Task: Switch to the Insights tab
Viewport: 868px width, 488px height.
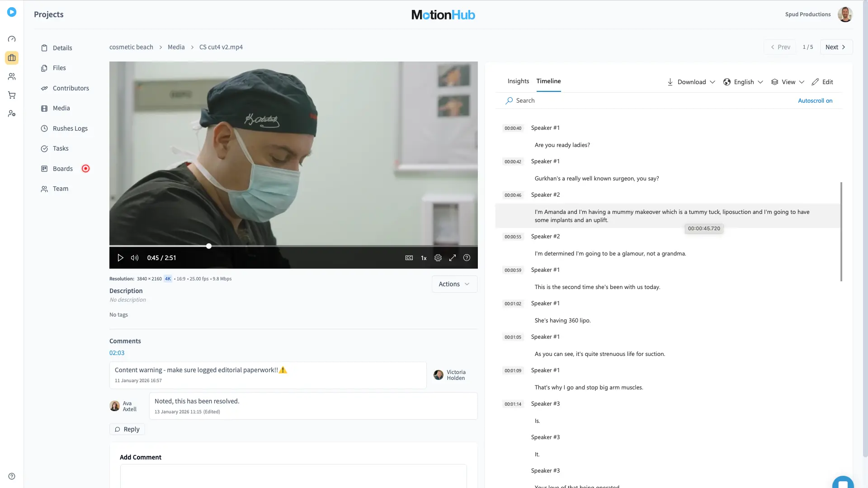Action: click(x=518, y=81)
